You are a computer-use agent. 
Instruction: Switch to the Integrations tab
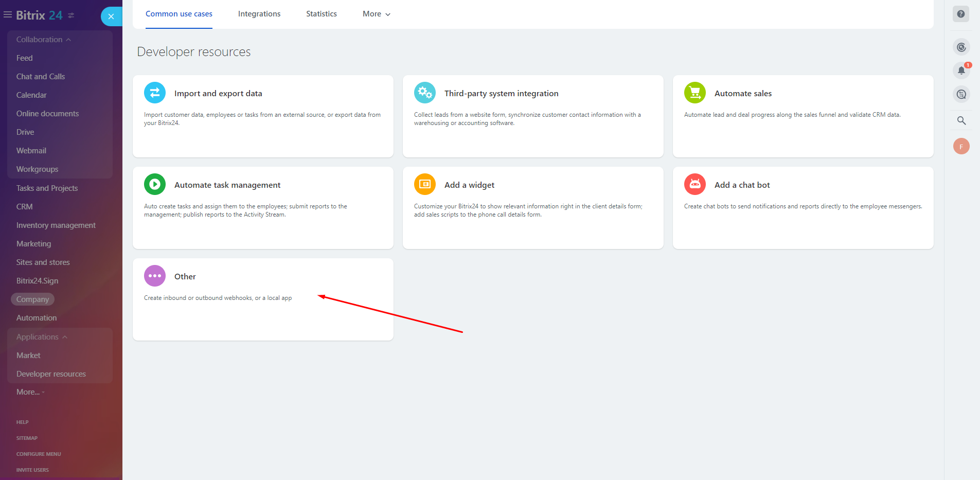[x=259, y=14]
